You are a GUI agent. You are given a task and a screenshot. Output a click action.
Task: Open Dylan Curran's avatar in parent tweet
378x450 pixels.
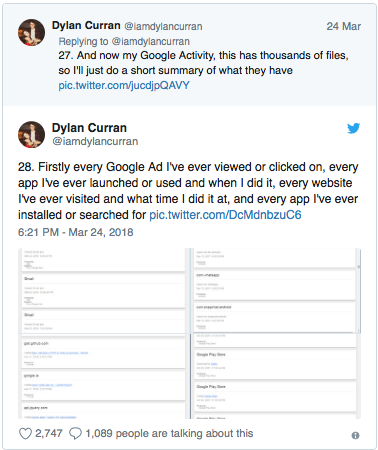pyautogui.click(x=31, y=32)
